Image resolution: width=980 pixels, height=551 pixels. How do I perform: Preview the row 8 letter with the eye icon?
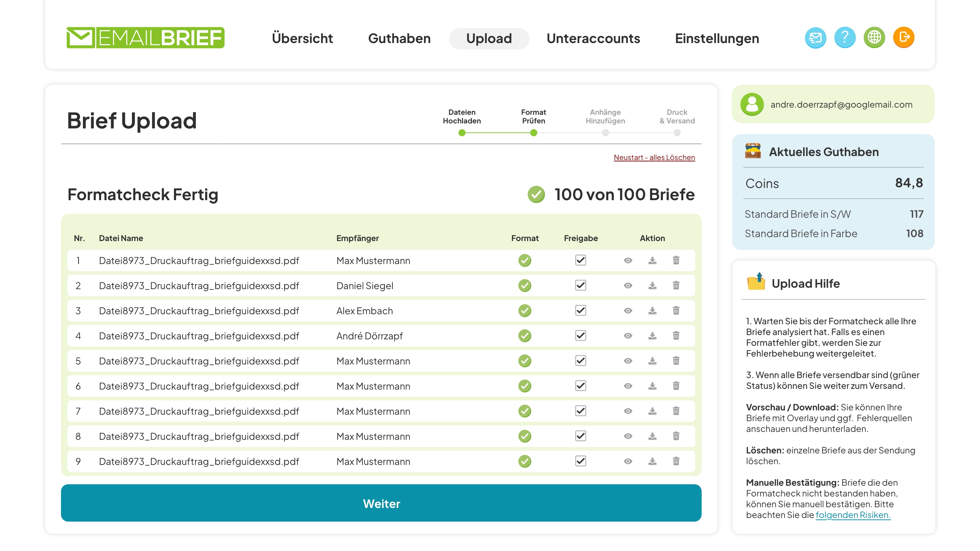point(628,437)
